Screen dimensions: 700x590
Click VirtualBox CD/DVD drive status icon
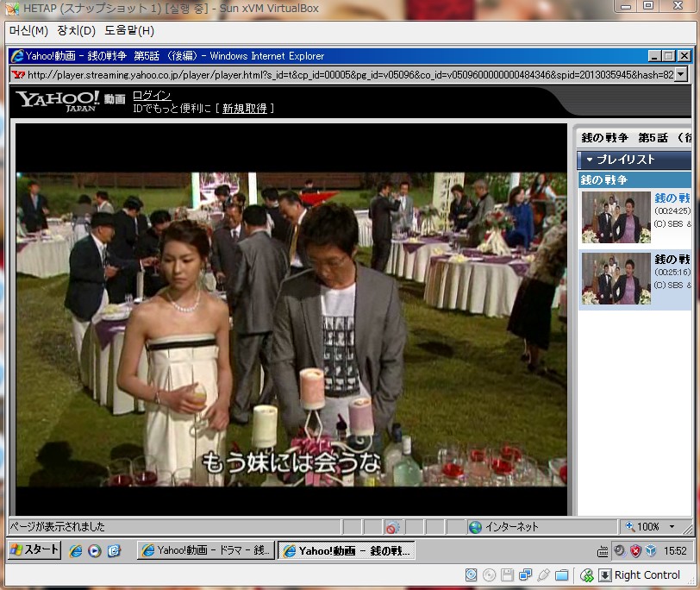pyautogui.click(x=490, y=574)
